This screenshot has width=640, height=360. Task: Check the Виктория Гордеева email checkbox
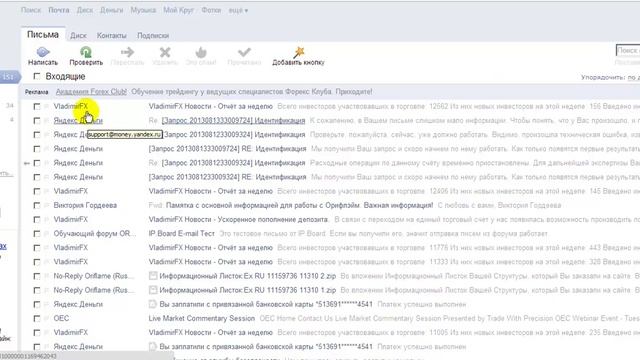click(37, 205)
